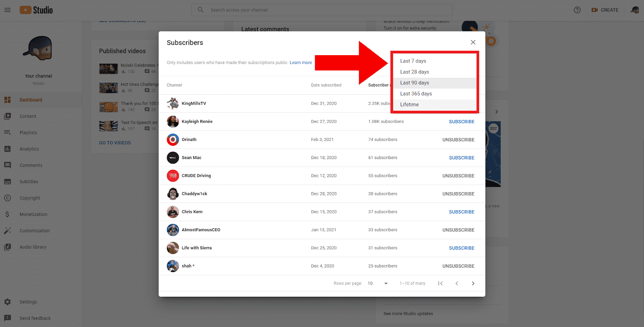This screenshot has width=644, height=327.
Task: Subscribe to Life with Sierra
Action: click(x=462, y=248)
